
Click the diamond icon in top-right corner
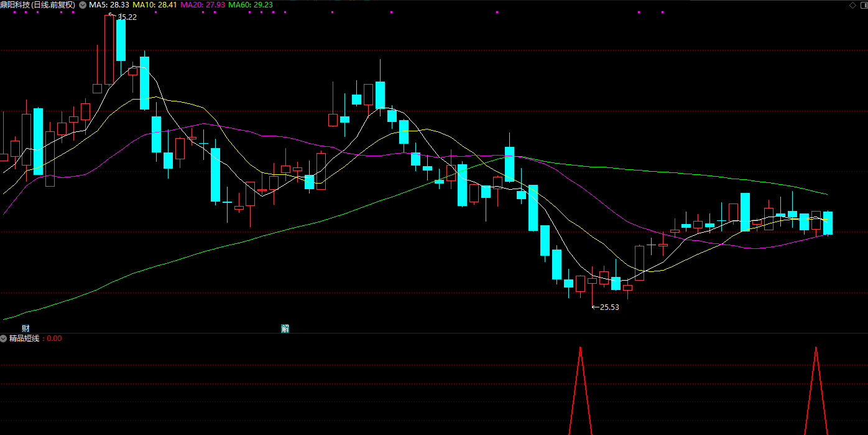click(852, 5)
